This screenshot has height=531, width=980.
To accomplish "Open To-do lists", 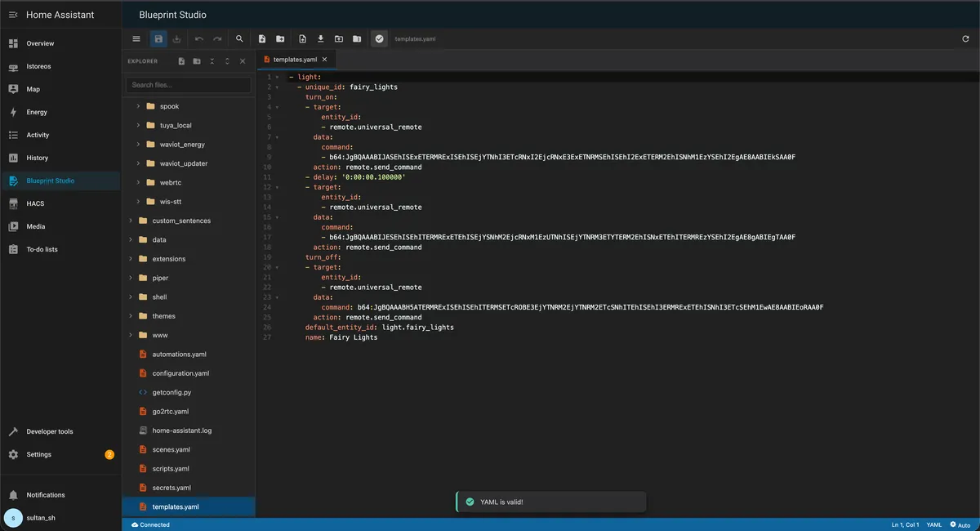I will (x=60, y=249).
